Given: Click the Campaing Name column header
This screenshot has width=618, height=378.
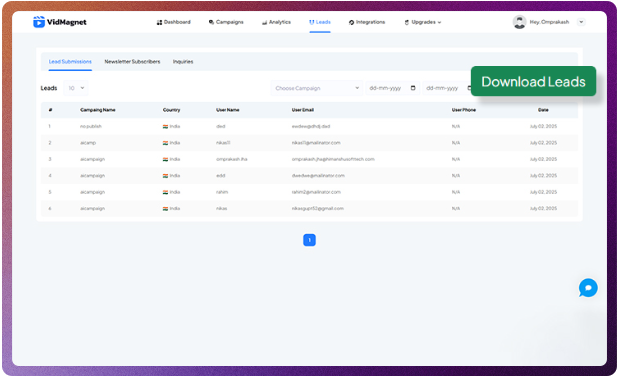Looking at the screenshot, I should pos(98,110).
